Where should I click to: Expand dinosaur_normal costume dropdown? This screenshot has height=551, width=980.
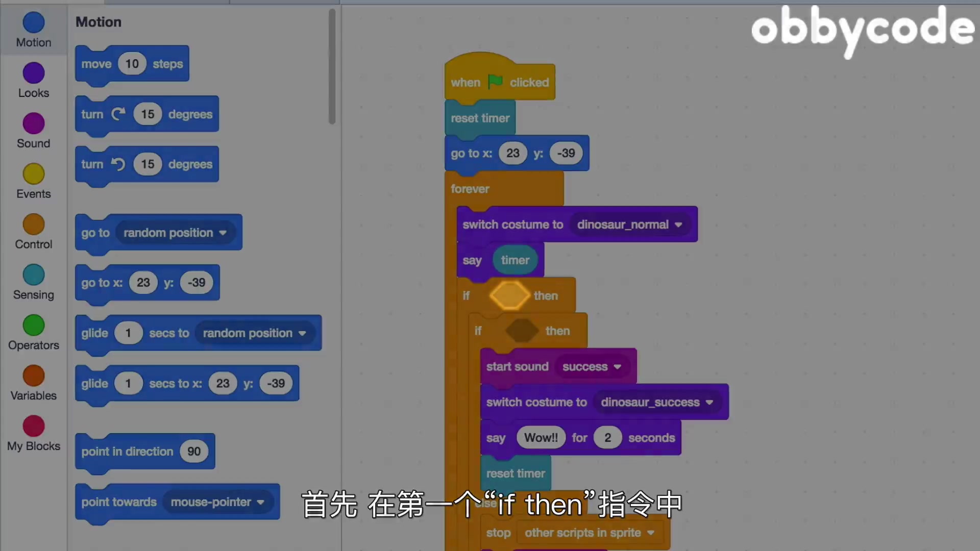678,224
